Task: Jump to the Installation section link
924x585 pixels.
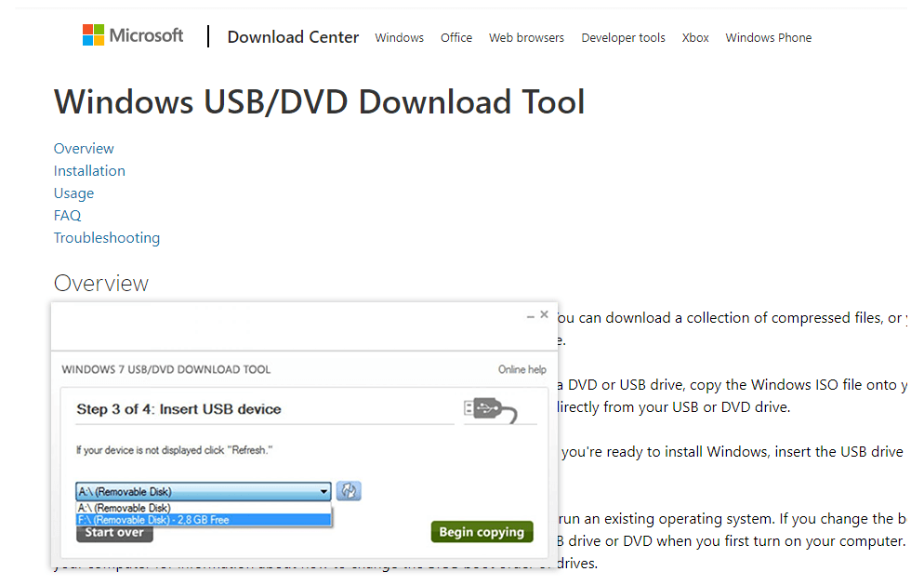Action: [x=89, y=171]
